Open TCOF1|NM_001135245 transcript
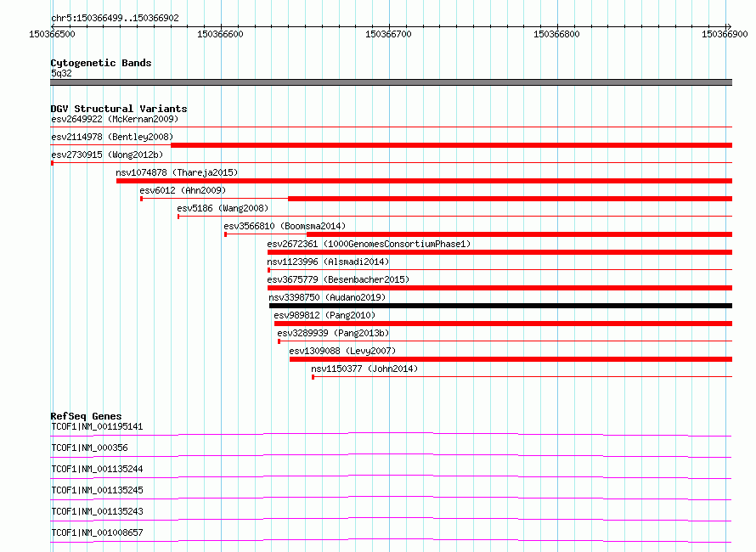 click(x=97, y=490)
